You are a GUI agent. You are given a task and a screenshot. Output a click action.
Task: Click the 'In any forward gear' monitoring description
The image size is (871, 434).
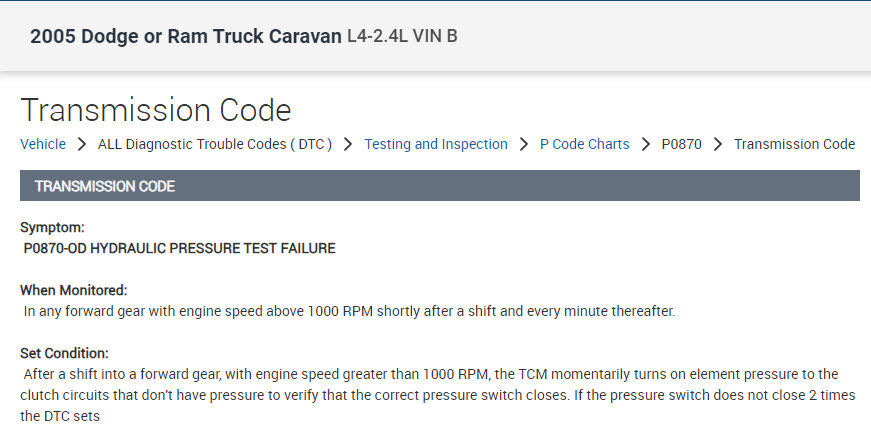(x=350, y=311)
